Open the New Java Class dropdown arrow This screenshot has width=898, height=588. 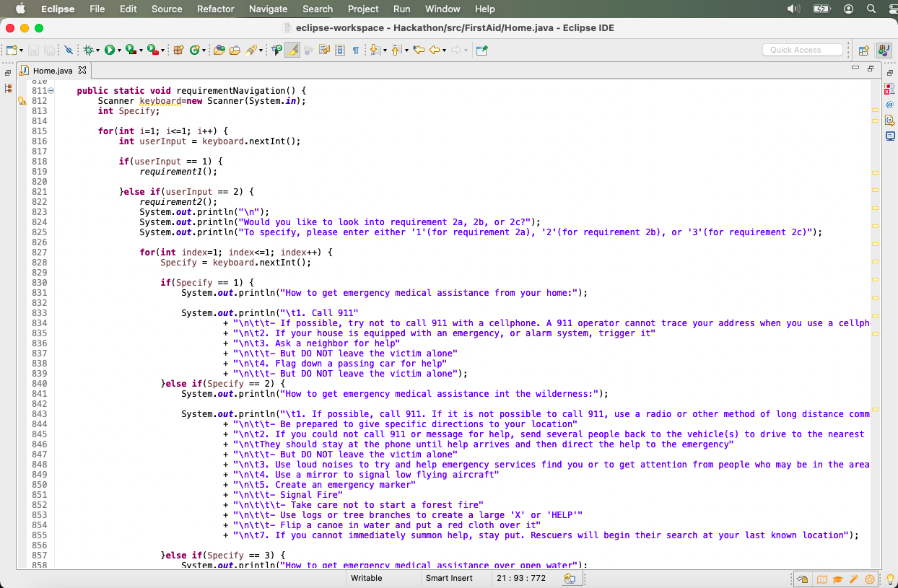click(x=204, y=51)
